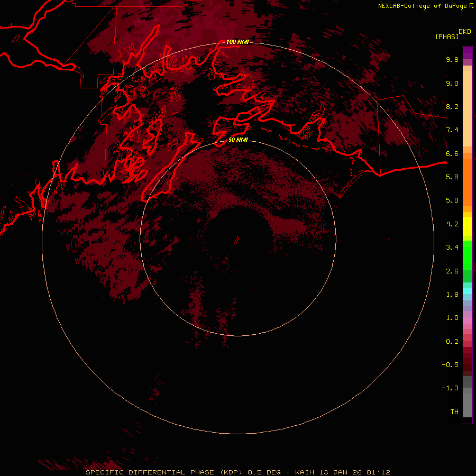476x476 pixels.
Task: Click the 0.2 legend value
Action: (452, 342)
